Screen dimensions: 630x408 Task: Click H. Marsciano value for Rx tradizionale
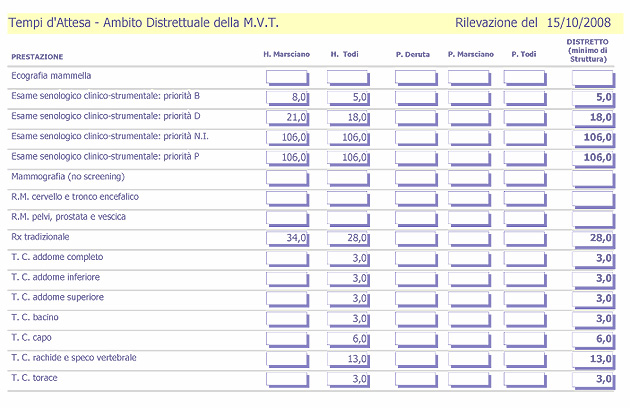(287, 238)
